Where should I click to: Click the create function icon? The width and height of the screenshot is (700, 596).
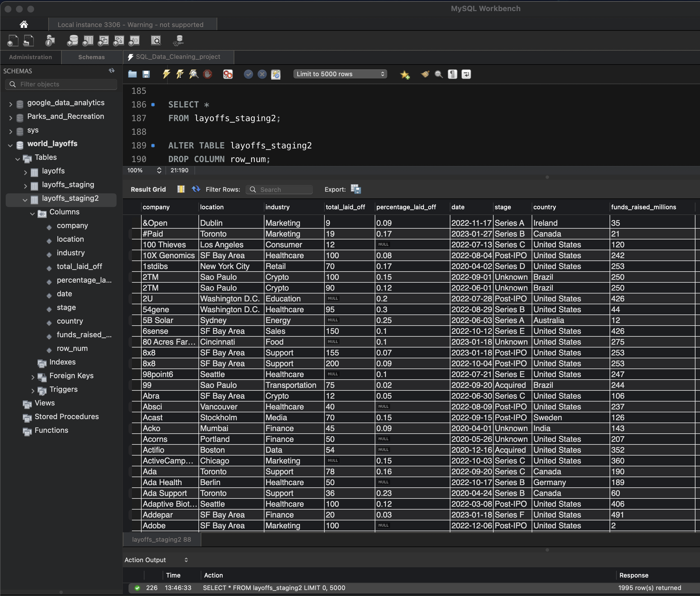[x=134, y=41]
